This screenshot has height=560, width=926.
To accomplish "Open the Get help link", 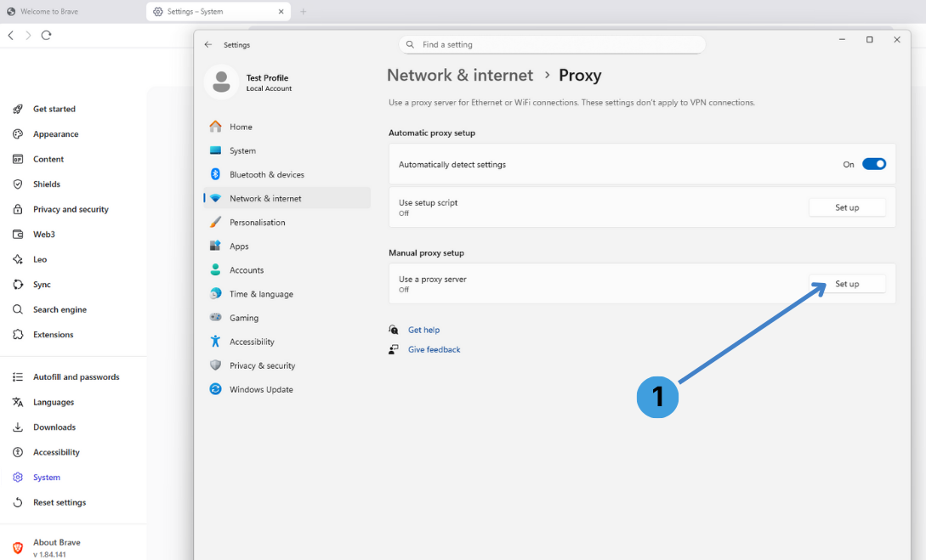I will click(423, 330).
